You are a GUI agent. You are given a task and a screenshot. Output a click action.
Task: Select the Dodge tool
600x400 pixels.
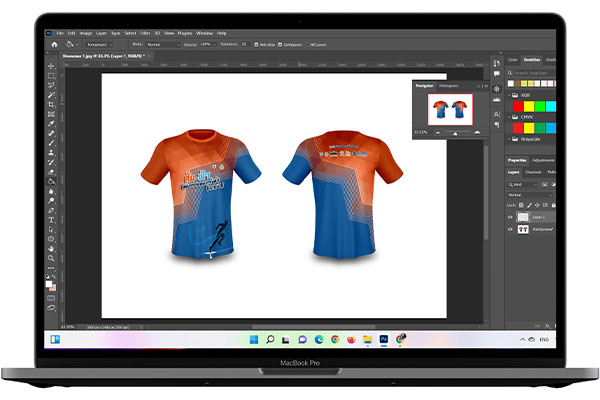pos(51,201)
